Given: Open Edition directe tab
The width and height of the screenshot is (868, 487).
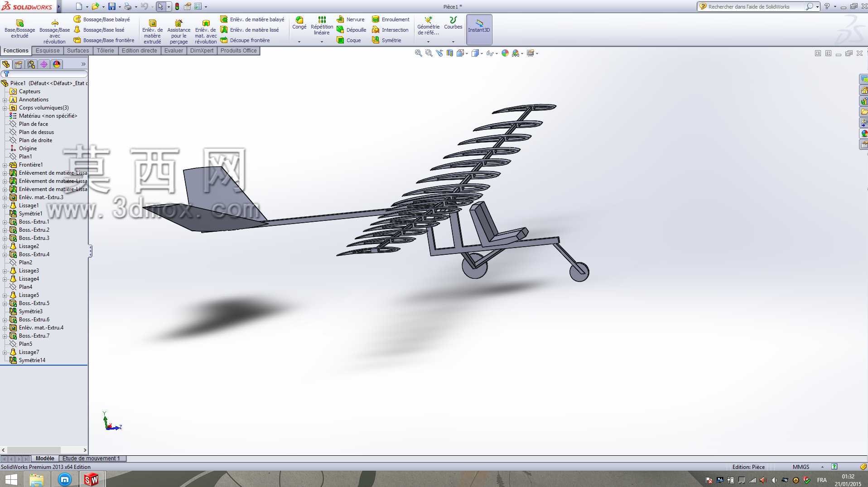Looking at the screenshot, I should tap(139, 51).
